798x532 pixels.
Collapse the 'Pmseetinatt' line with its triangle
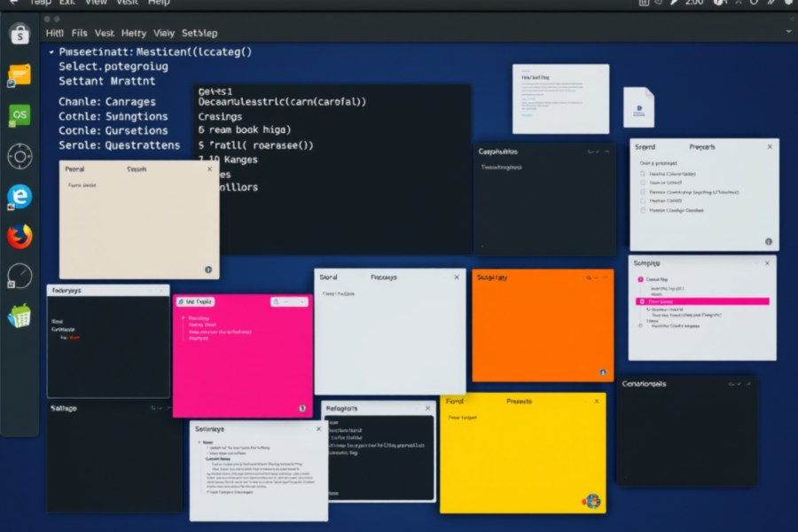(51, 52)
